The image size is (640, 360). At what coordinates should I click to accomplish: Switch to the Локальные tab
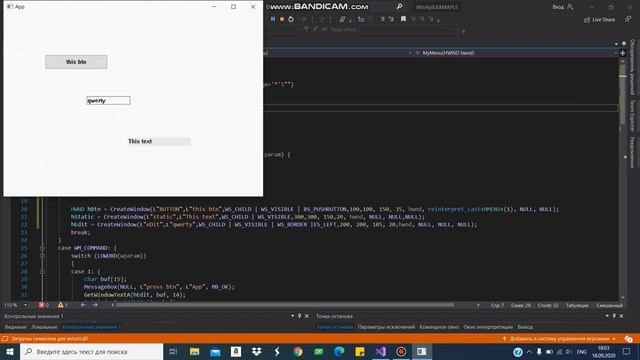44,327
